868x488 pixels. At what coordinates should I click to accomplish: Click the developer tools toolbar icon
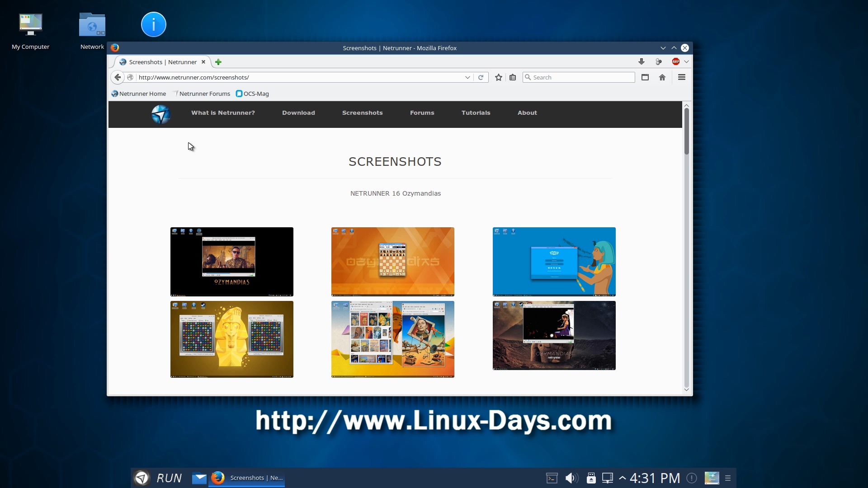[659, 62]
